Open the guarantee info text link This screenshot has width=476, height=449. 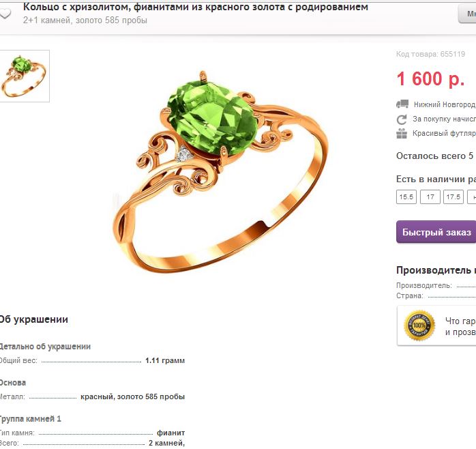click(x=460, y=326)
